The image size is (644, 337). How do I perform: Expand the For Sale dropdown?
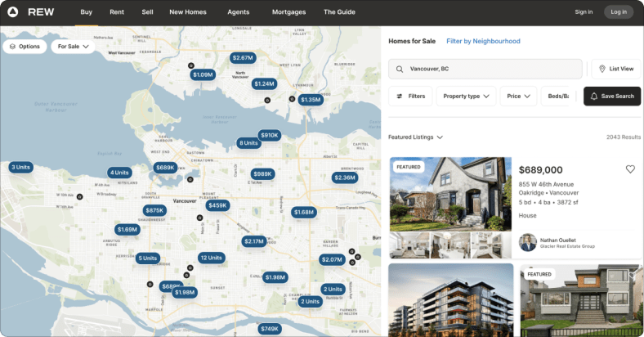(x=73, y=47)
